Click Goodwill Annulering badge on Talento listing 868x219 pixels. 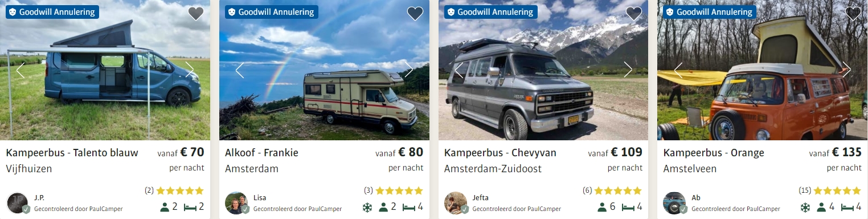pos(52,12)
